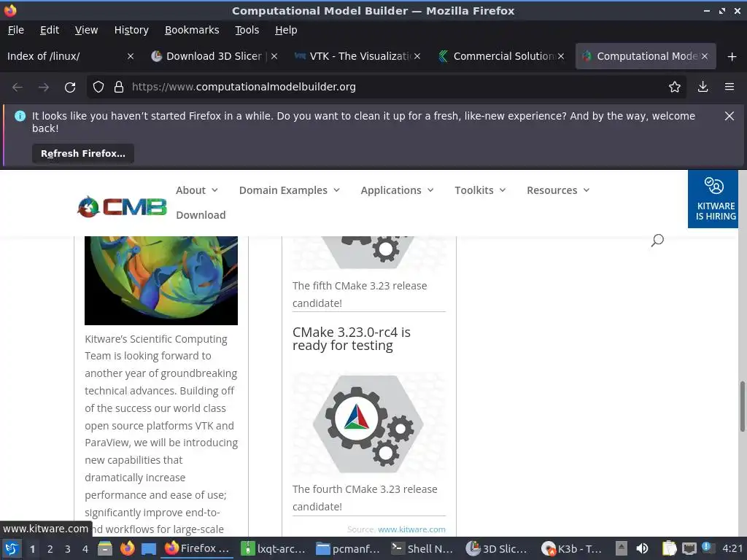Viewport: 747px width, 560px height.
Task: Follow the www.kitware.com source link
Action: click(x=411, y=529)
